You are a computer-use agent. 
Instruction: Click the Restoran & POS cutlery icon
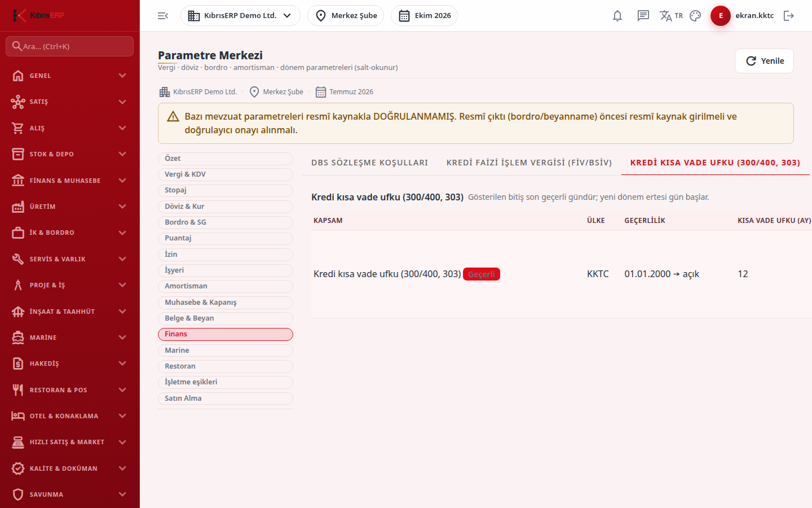click(x=18, y=390)
